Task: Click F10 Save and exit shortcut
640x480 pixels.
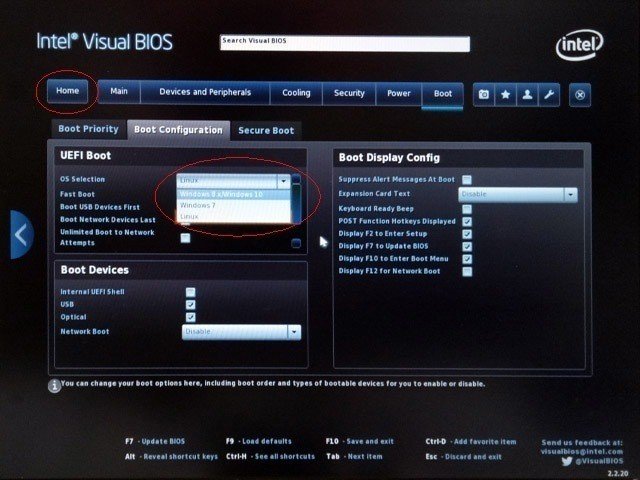Action: (x=360, y=441)
